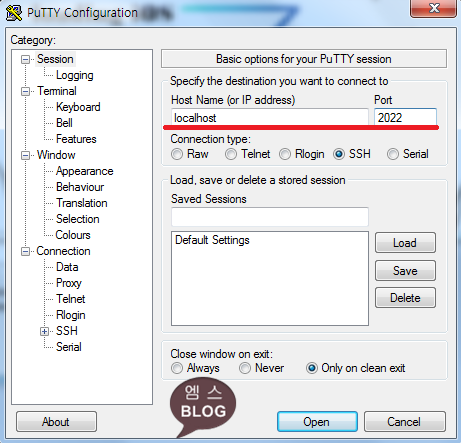Set close window on exit to Always
The height and width of the screenshot is (443, 461).
click(x=177, y=368)
